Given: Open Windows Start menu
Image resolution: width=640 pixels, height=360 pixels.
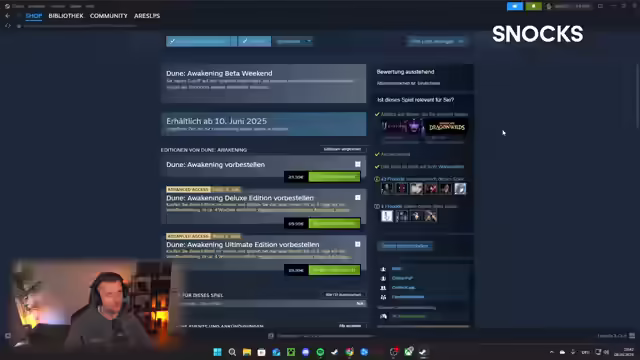Looking at the screenshot, I should click(x=217, y=352).
